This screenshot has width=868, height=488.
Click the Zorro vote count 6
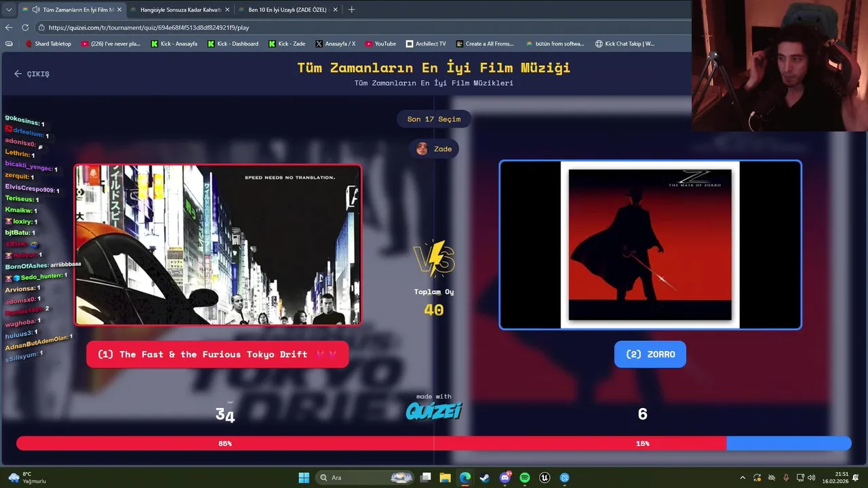pos(643,414)
